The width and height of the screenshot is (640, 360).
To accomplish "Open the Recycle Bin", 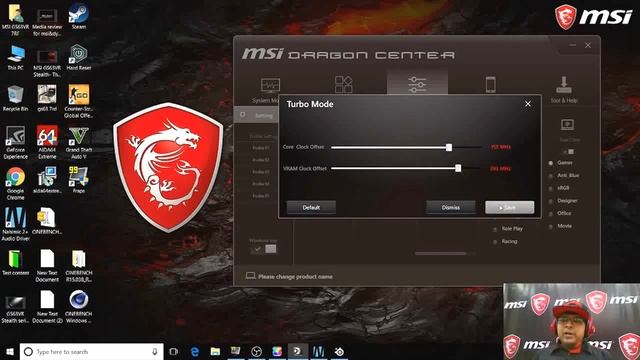I will [16, 98].
